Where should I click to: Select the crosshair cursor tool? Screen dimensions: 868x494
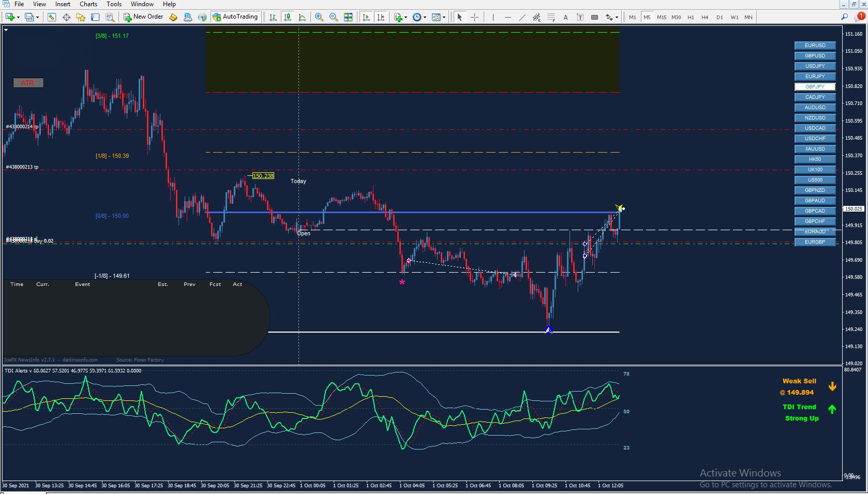point(474,17)
